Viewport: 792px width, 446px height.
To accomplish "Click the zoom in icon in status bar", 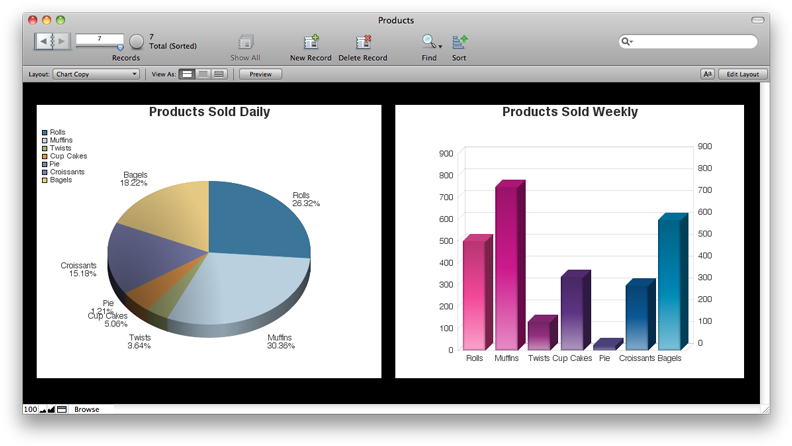I will point(51,410).
